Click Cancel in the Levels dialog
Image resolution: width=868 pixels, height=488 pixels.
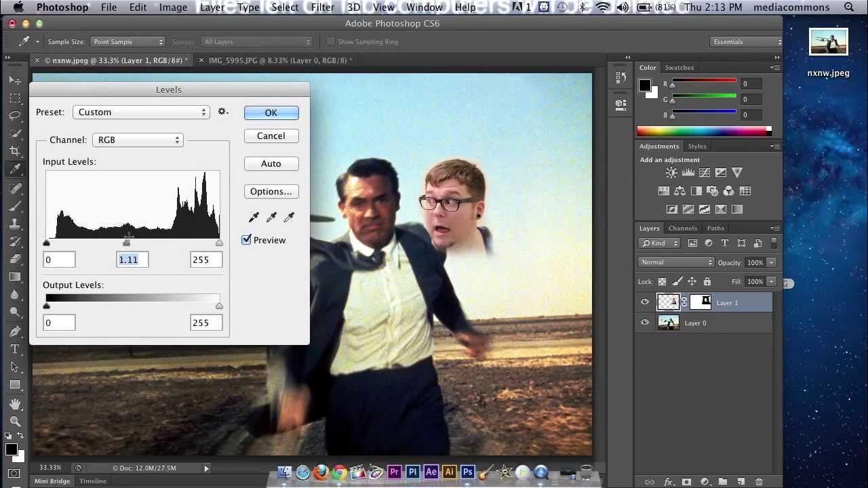(271, 136)
